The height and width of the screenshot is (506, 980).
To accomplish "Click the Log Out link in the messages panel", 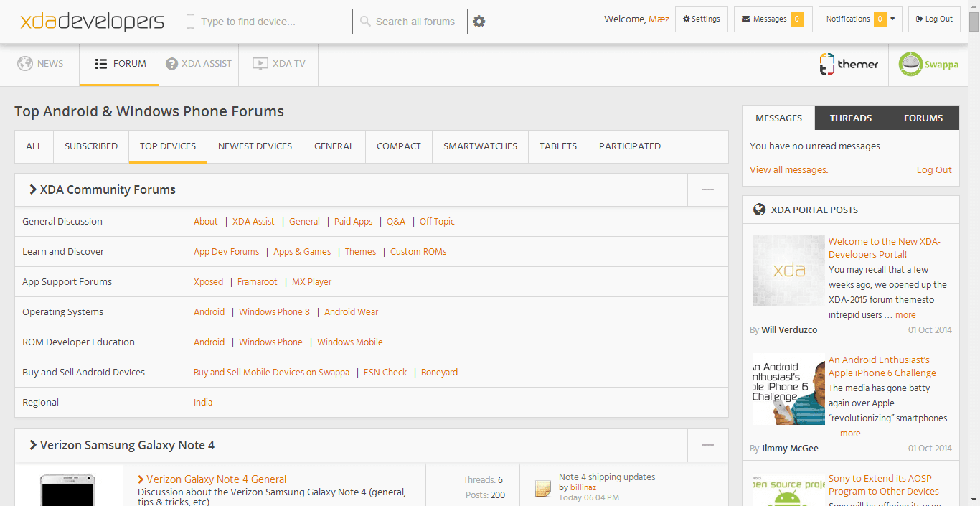I will click(934, 170).
